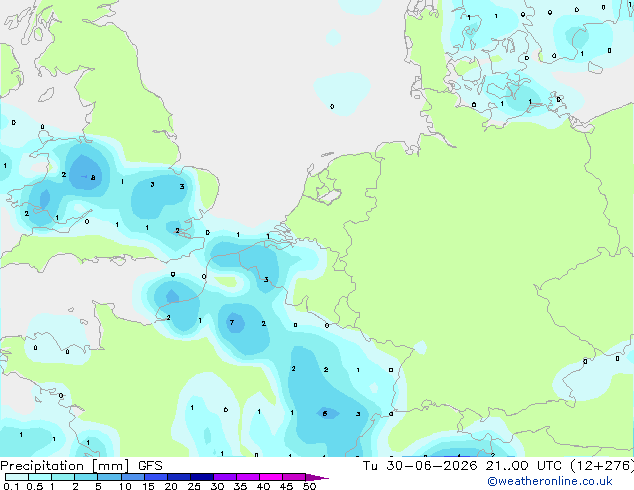The width and height of the screenshot is (634, 490).
Task: Click the "Tu 30-06-2026" date text
Action: pos(420,466)
